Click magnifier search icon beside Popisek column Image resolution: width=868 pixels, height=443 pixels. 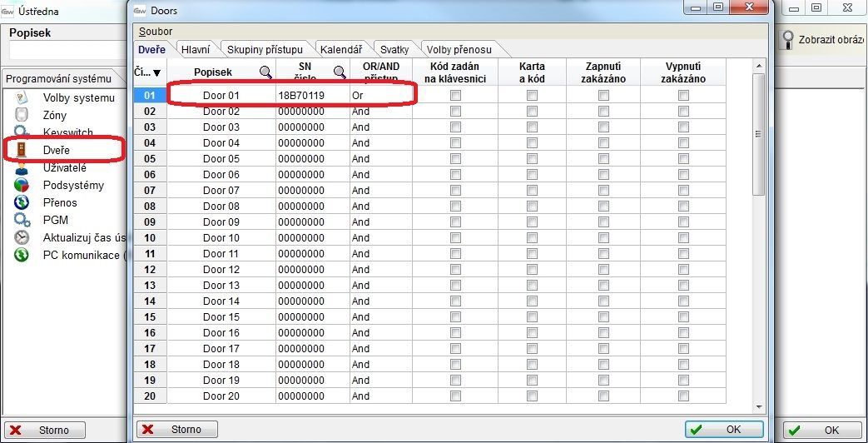[265, 72]
